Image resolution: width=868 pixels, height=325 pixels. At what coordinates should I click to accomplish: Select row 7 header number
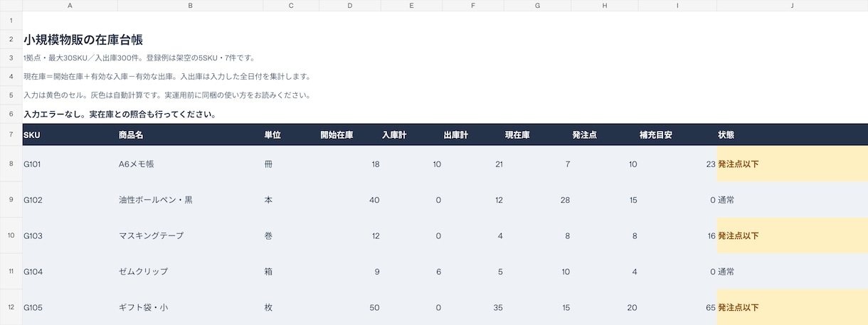[x=11, y=134]
